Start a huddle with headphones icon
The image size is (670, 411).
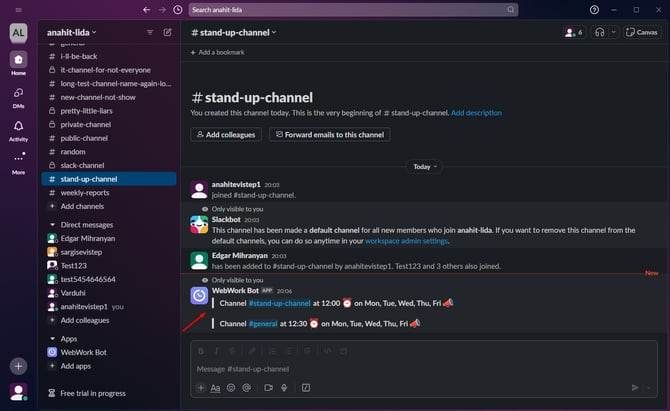600,32
